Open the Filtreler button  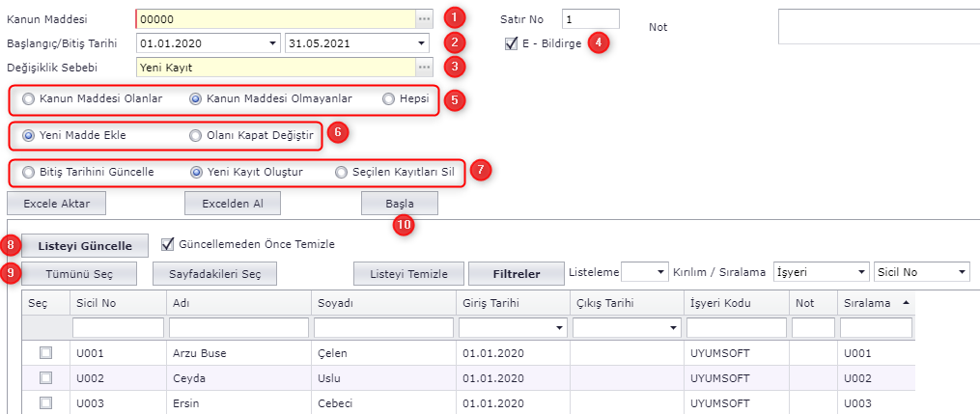pyautogui.click(x=517, y=273)
